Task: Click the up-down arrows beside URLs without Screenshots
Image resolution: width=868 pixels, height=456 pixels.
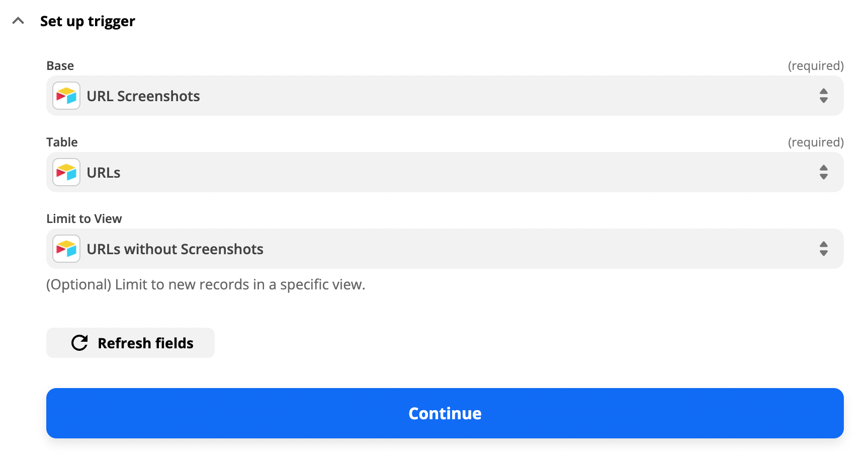Action: tap(824, 249)
